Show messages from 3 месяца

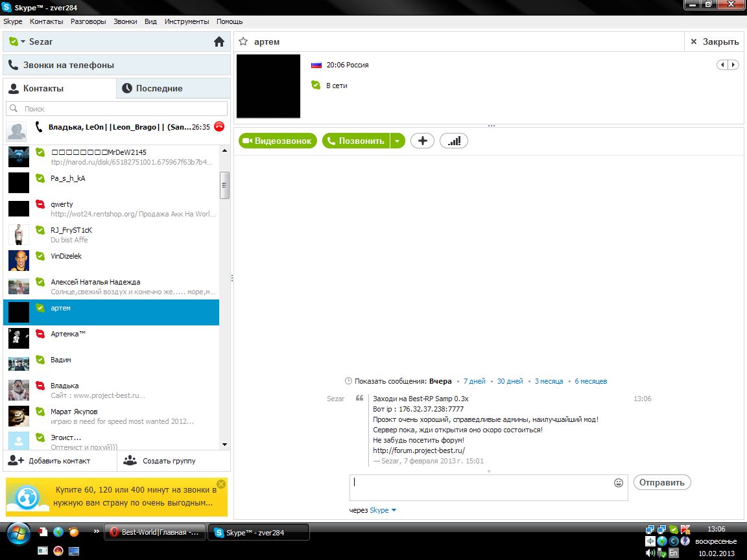549,381
